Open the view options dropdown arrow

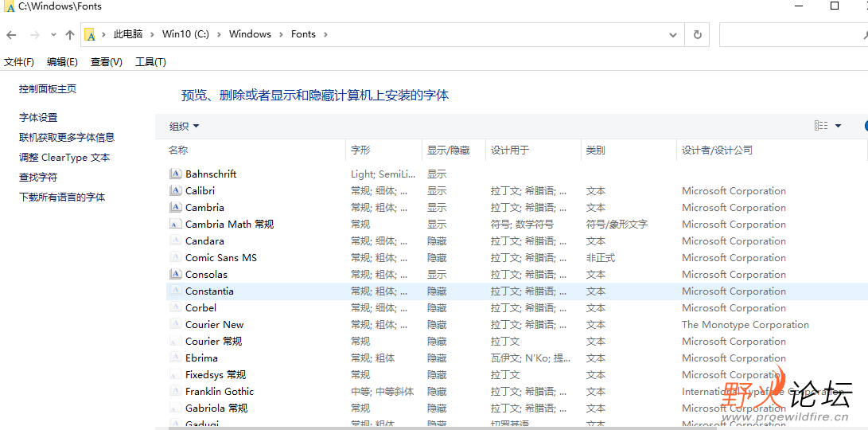pyautogui.click(x=838, y=126)
